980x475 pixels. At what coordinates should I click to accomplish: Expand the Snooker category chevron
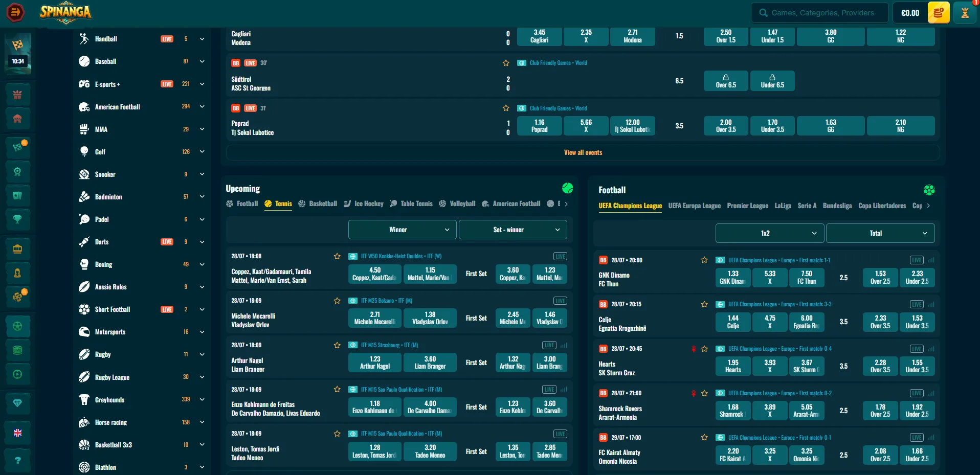pyautogui.click(x=202, y=174)
